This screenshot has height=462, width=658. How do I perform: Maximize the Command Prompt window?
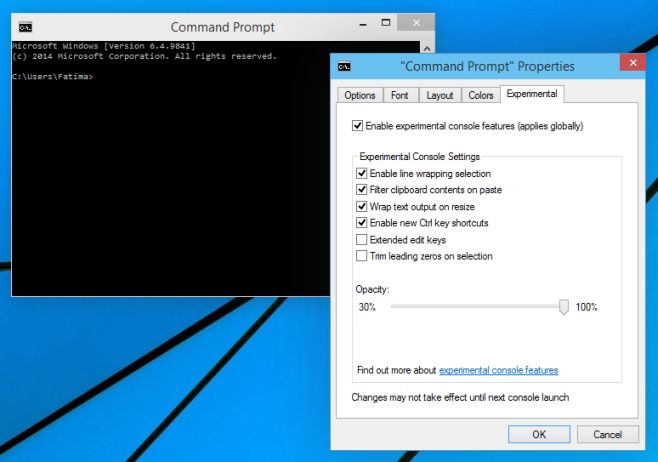pyautogui.click(x=386, y=23)
